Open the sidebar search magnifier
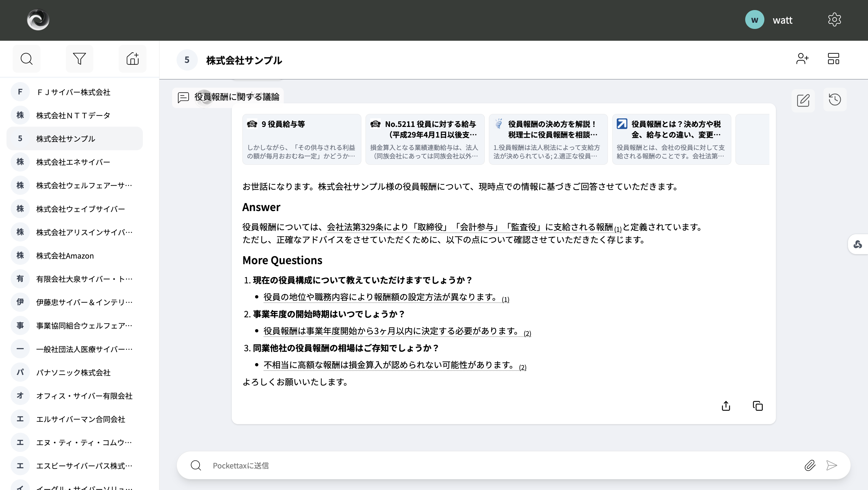Image resolution: width=868 pixels, height=490 pixels. click(26, 59)
